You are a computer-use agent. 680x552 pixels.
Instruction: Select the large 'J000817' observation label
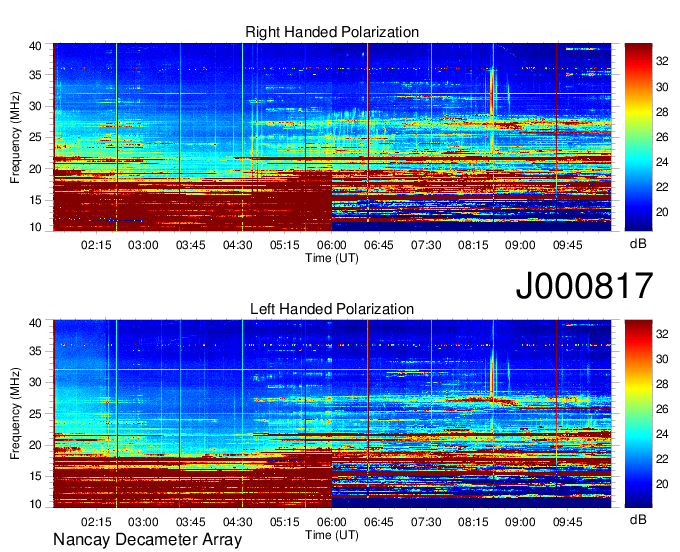coord(584,286)
